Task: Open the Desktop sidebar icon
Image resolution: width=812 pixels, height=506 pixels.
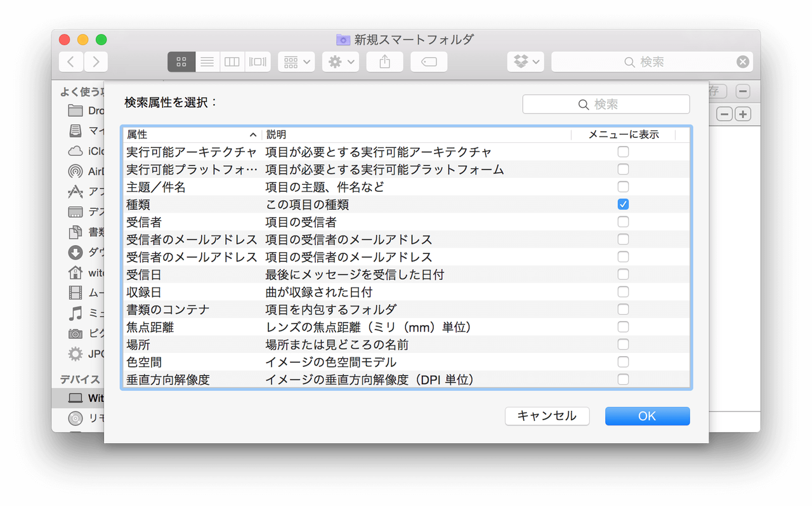Action: pos(75,212)
